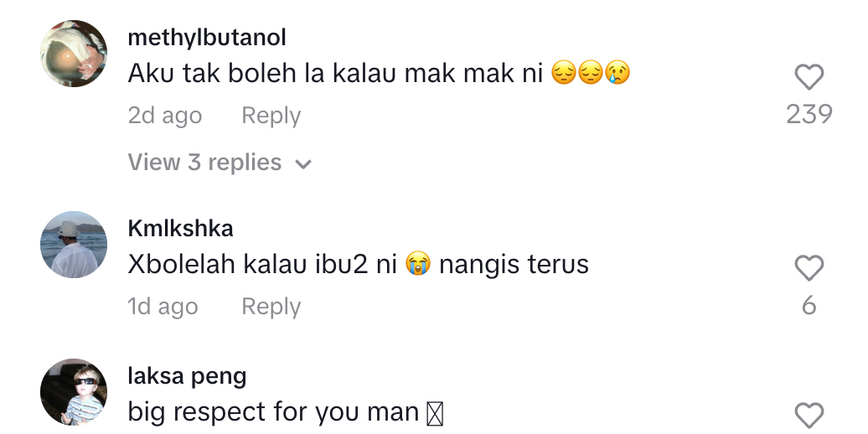The image size is (868, 434).
Task: Click the 1d ago timestamp
Action: pyautogui.click(x=163, y=307)
